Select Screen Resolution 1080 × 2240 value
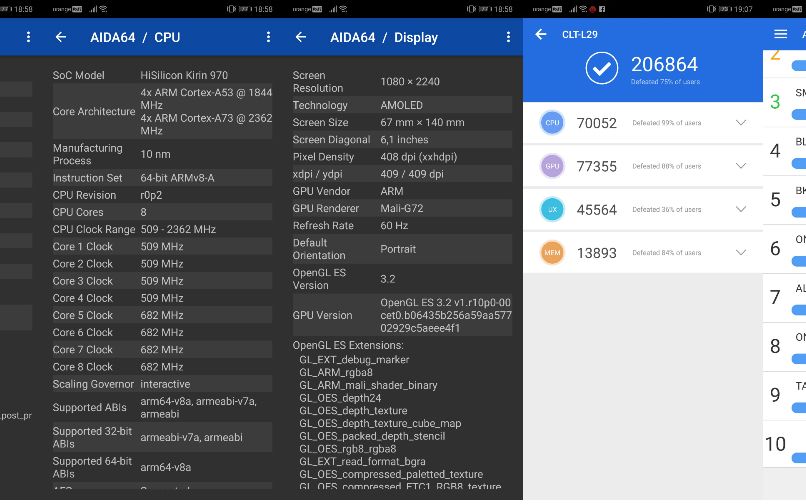 pyautogui.click(x=410, y=82)
